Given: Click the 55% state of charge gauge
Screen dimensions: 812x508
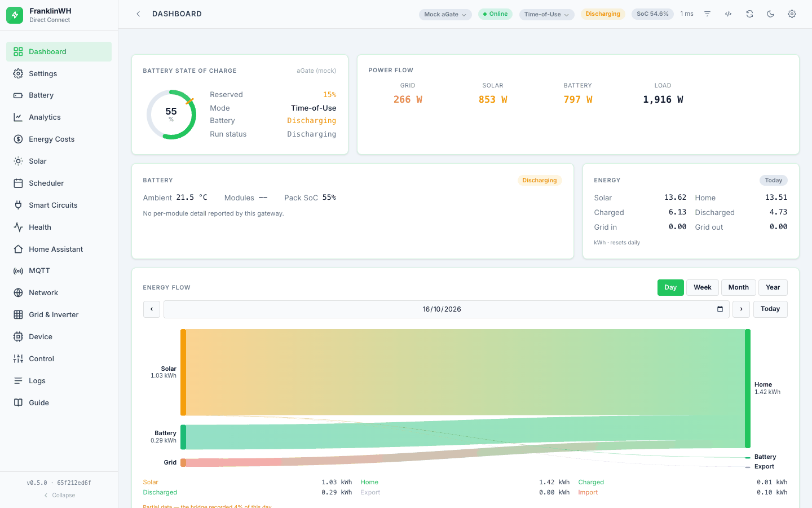Looking at the screenshot, I should point(171,115).
